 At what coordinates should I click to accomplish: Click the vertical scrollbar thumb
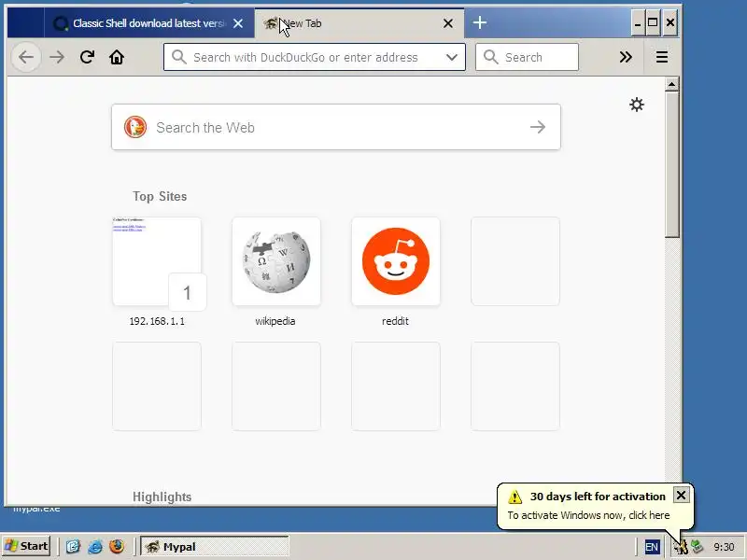[x=671, y=164]
